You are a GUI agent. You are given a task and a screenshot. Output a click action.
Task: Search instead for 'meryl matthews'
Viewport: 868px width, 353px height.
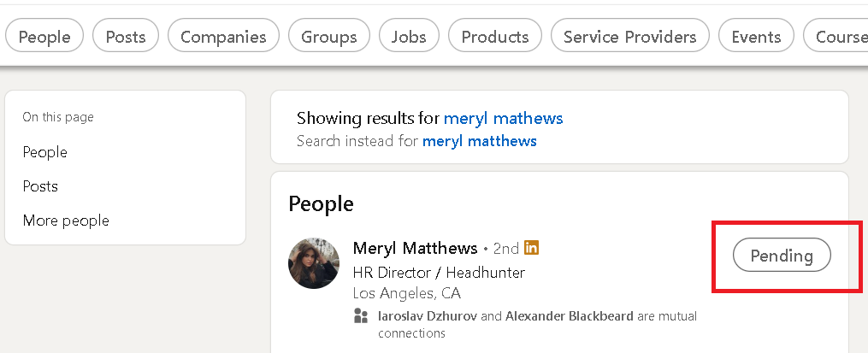[x=480, y=141]
